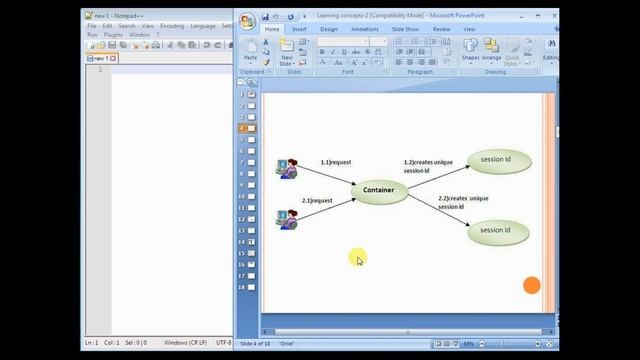Undo last action in PowerPoint Quick Access

coord(276,17)
